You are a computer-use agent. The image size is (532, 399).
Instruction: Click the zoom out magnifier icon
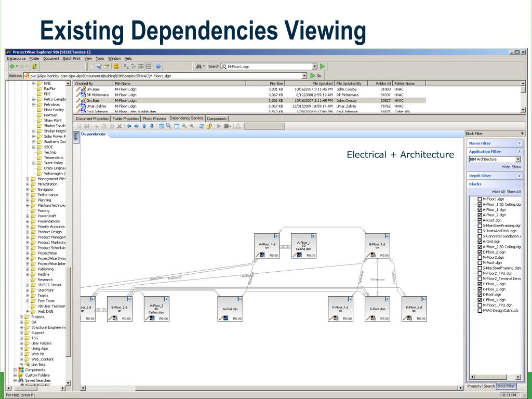click(x=192, y=126)
